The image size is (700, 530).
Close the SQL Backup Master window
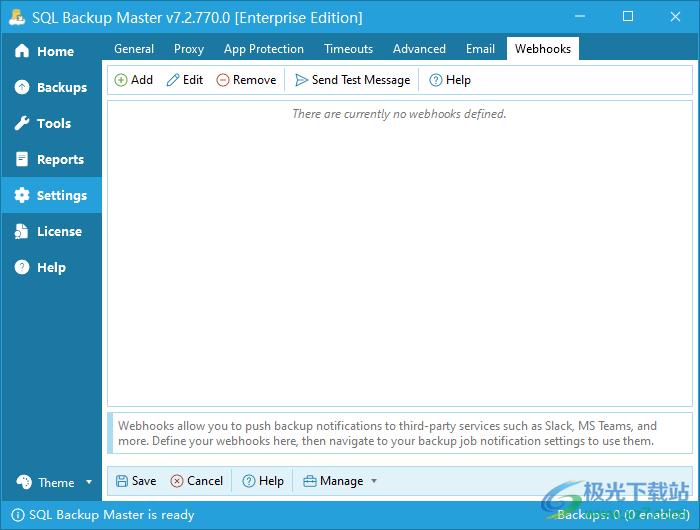click(675, 17)
